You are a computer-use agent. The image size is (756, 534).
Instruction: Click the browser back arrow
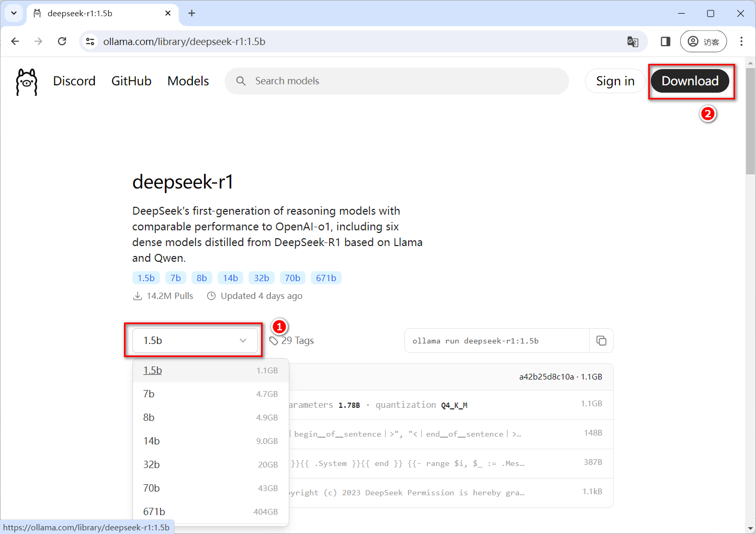15,41
